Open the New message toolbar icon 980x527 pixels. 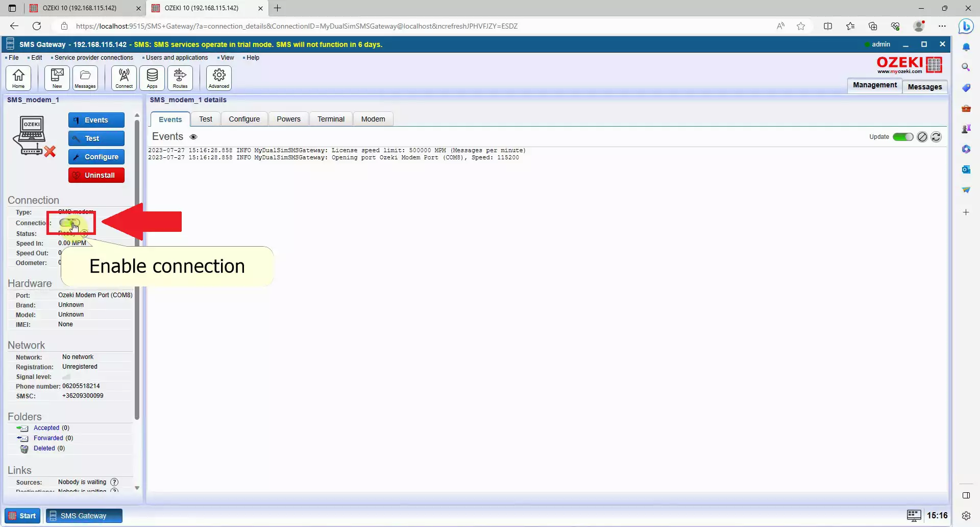tap(57, 78)
